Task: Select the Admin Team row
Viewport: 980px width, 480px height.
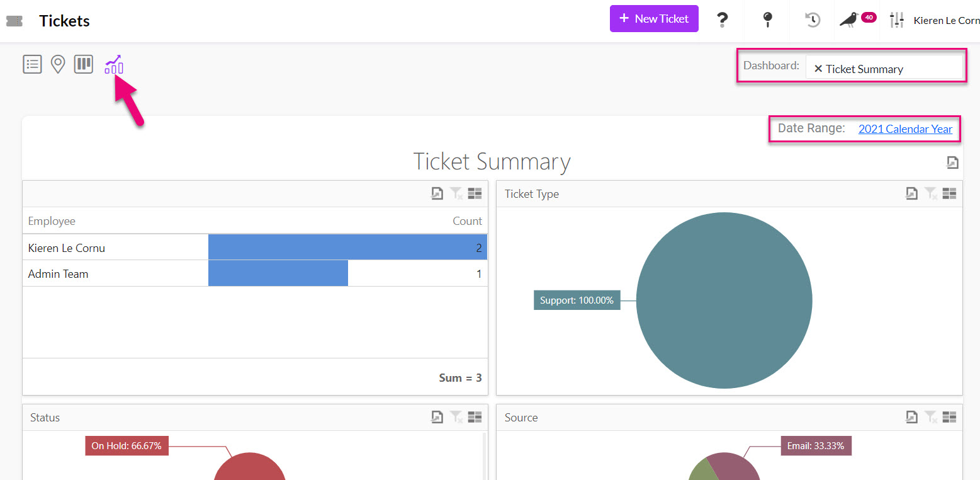Action: click(x=255, y=273)
